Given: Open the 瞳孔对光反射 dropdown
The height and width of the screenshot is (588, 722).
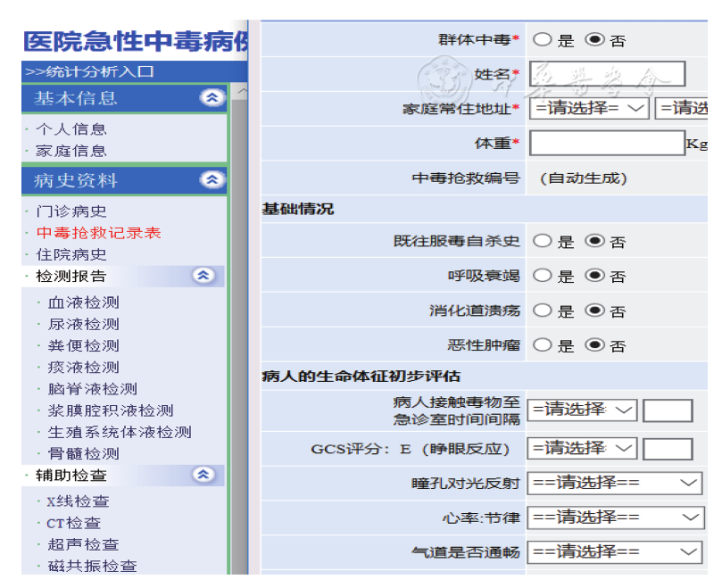Looking at the screenshot, I should click(x=614, y=483).
